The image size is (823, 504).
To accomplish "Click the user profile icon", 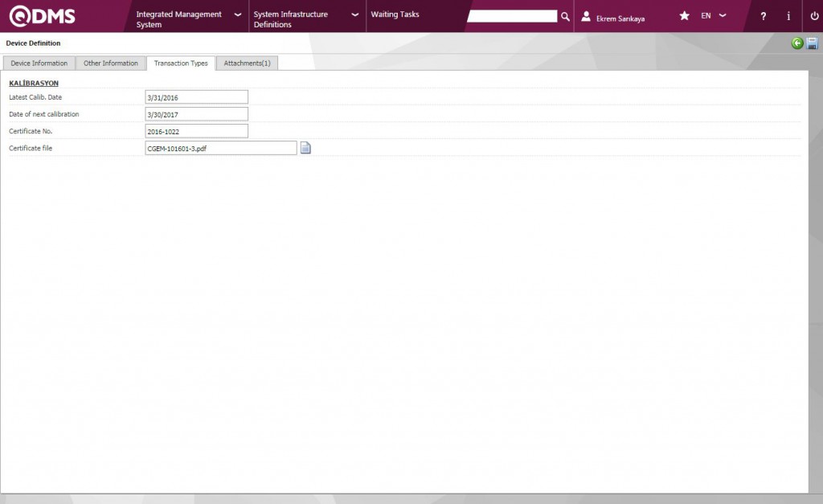I will click(x=586, y=16).
